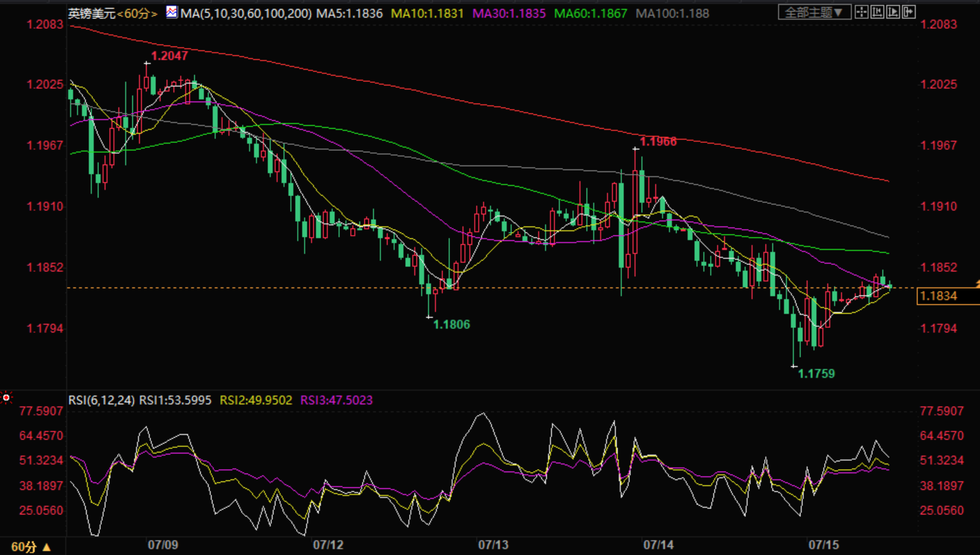Image resolution: width=980 pixels, height=555 pixels.
Task: Click 77.5907 on the right RSI axis
Action: [942, 411]
